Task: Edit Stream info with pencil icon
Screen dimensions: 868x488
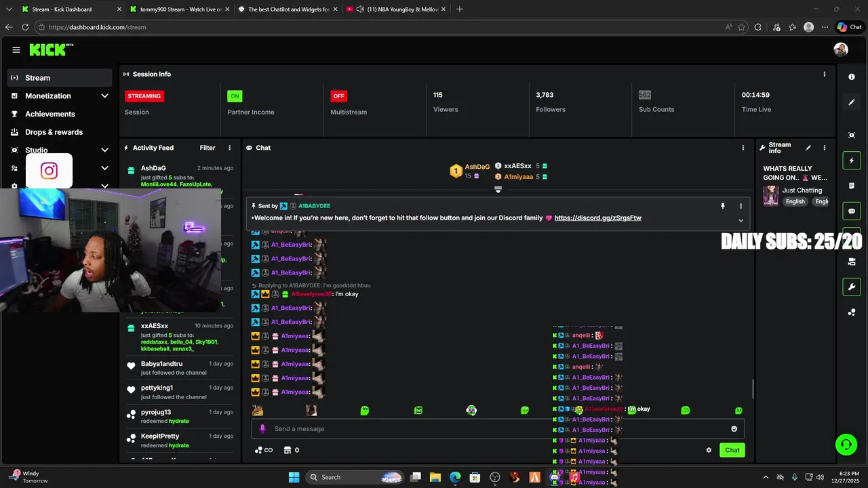Action: point(808,148)
